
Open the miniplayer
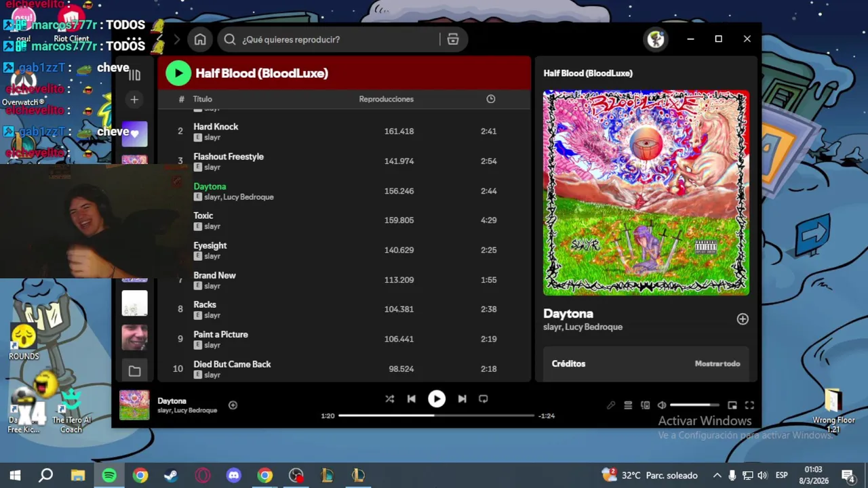coord(732,405)
